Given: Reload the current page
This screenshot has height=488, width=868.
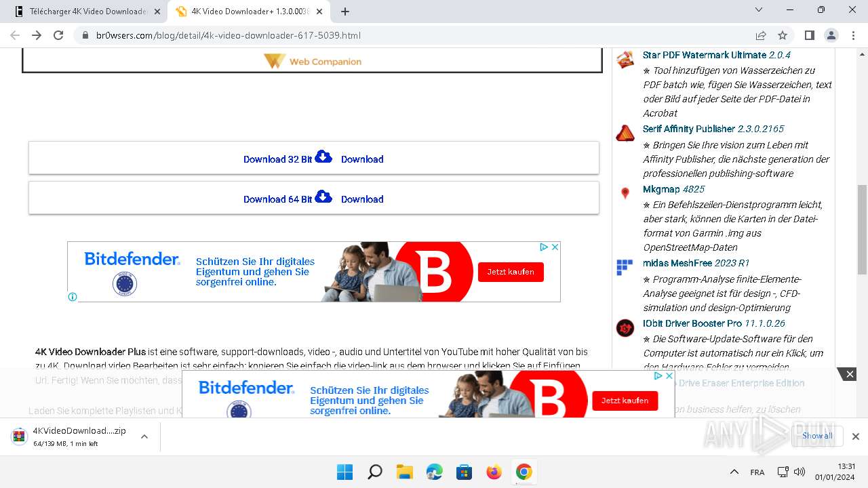Looking at the screenshot, I should point(58,35).
